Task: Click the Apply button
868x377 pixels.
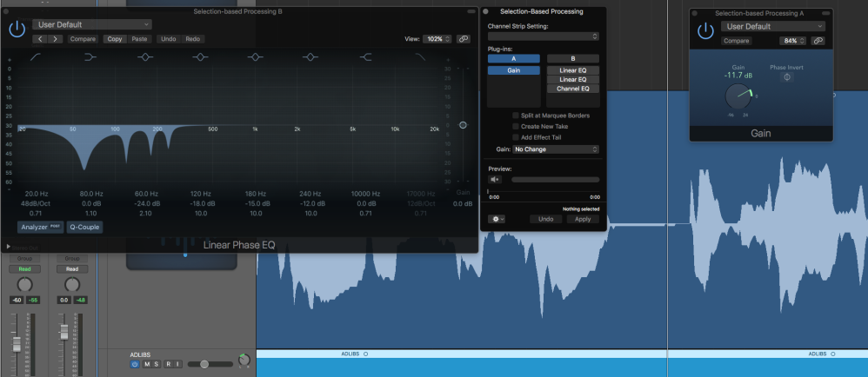Action: 583,219
